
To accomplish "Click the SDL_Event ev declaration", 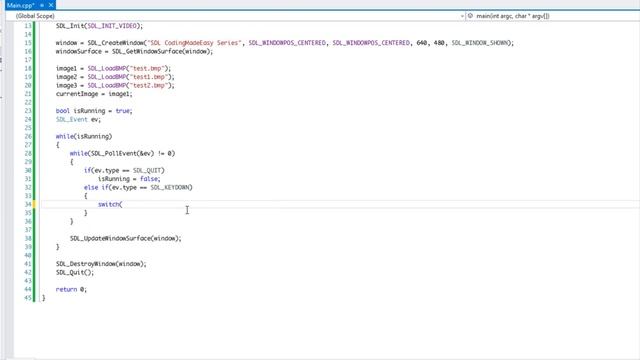I will (78, 120).
